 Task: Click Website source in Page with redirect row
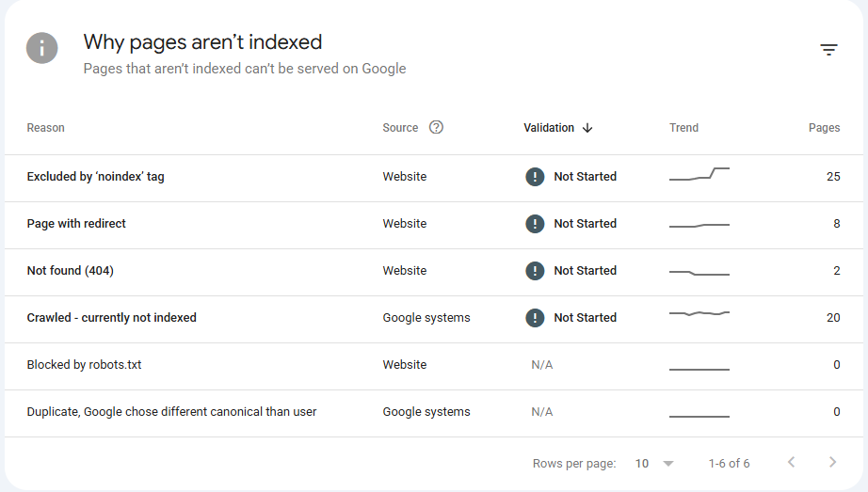[405, 224]
